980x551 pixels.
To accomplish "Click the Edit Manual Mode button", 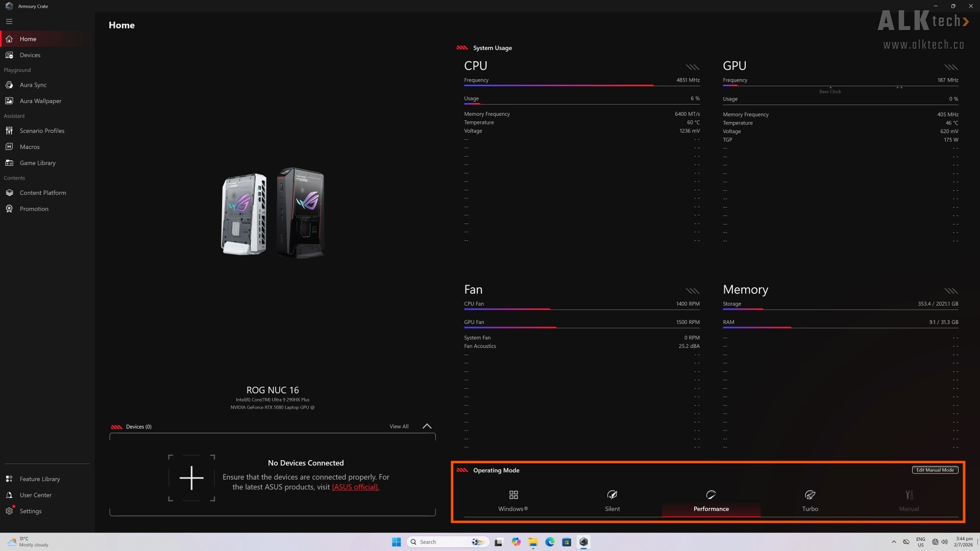I will point(935,470).
